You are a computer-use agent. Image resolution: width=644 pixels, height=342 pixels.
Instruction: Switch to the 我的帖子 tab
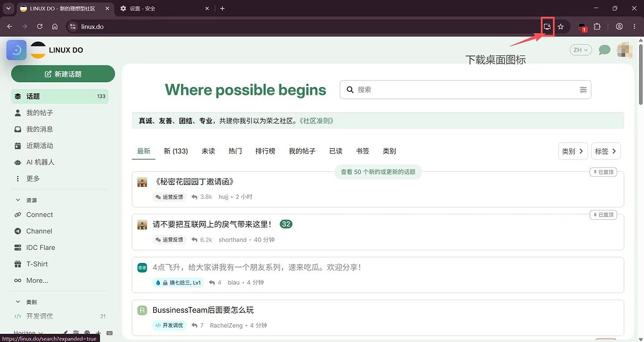(x=302, y=151)
